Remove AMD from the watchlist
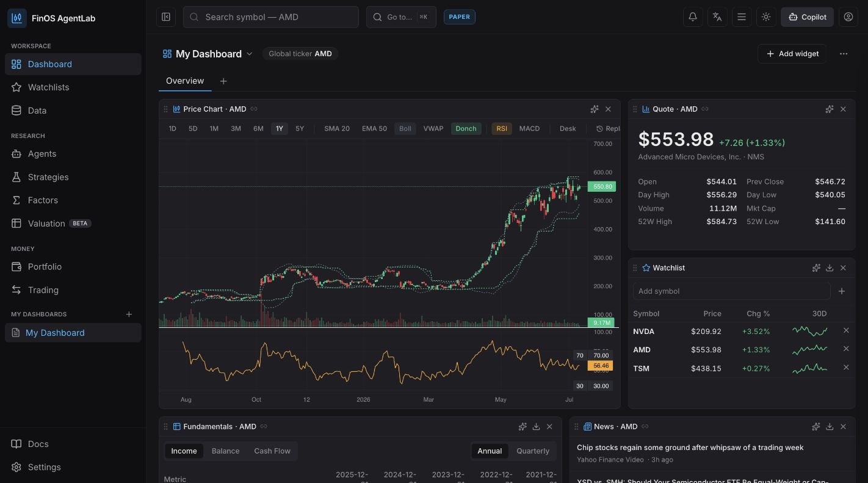This screenshot has height=483, width=868. (x=846, y=349)
